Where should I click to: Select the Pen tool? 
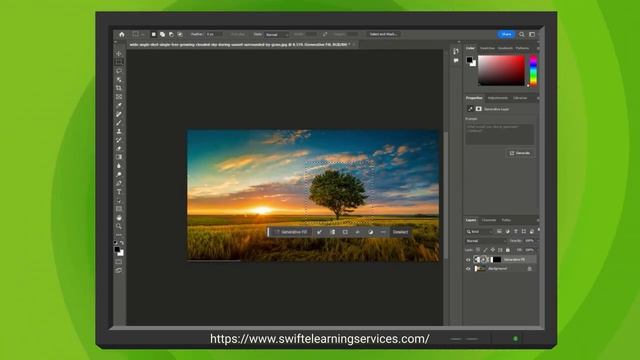(x=119, y=183)
